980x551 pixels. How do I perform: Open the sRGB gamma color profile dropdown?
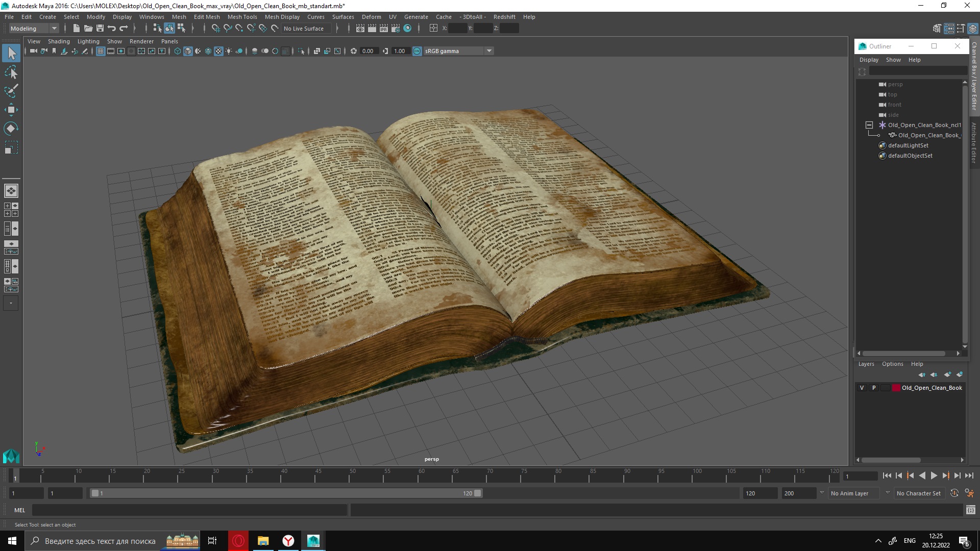coord(489,51)
